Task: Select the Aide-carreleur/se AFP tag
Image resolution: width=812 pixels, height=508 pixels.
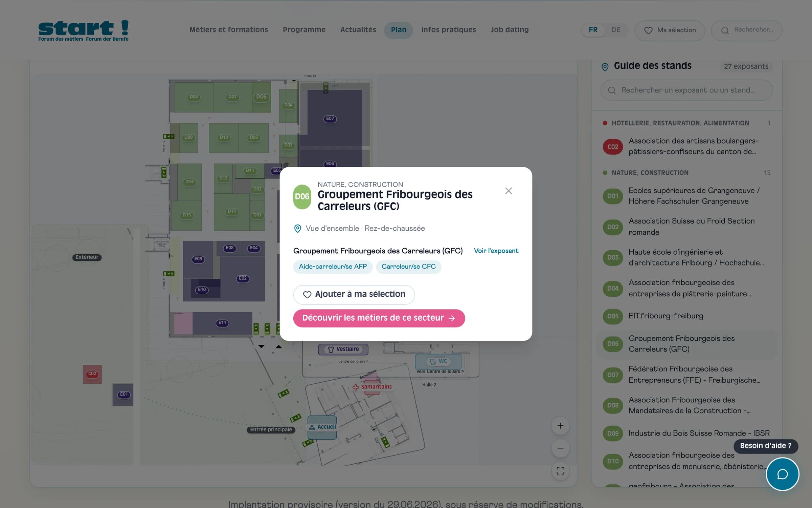Action: coord(333,267)
